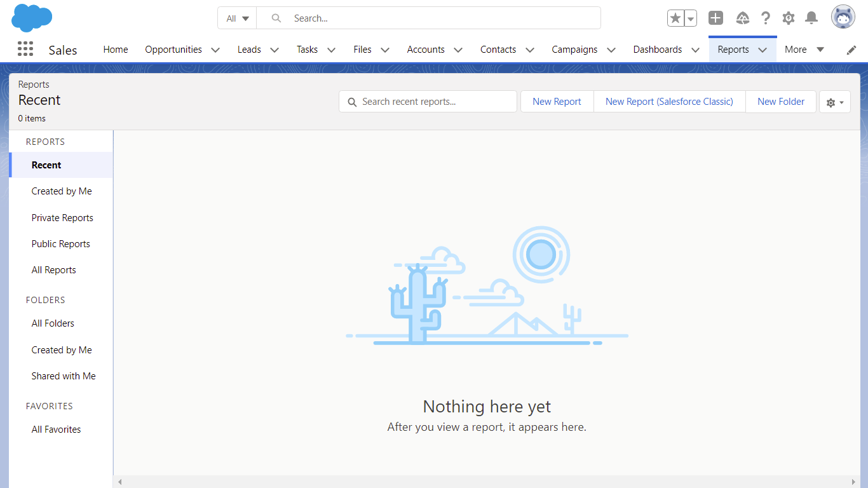
Task: View the Notifications bell
Action: tap(811, 18)
